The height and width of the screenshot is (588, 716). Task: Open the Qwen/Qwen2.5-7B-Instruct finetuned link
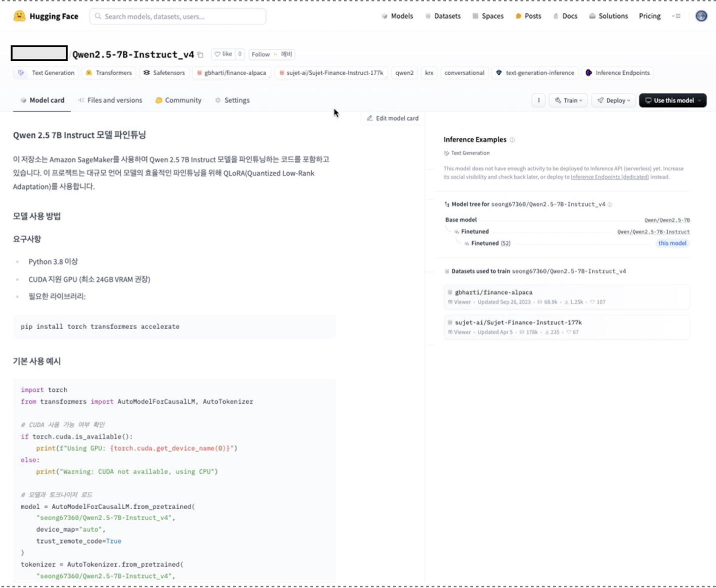[653, 232]
